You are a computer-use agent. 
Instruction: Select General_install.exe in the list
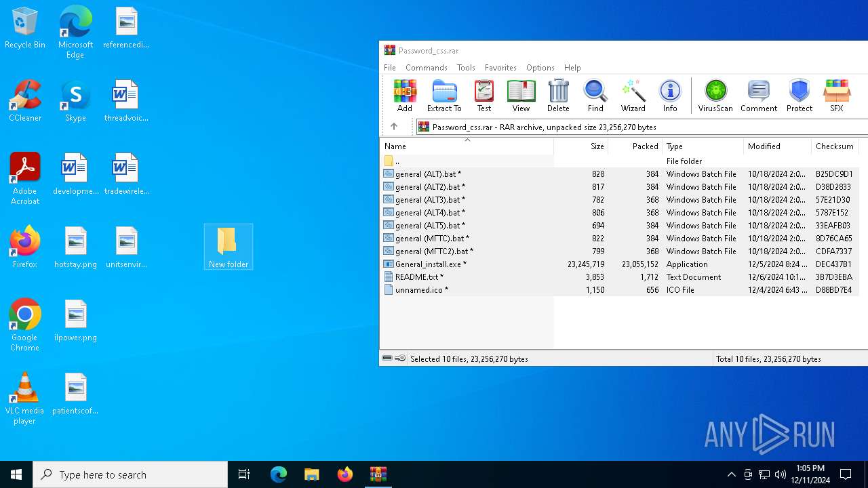[619, 264]
